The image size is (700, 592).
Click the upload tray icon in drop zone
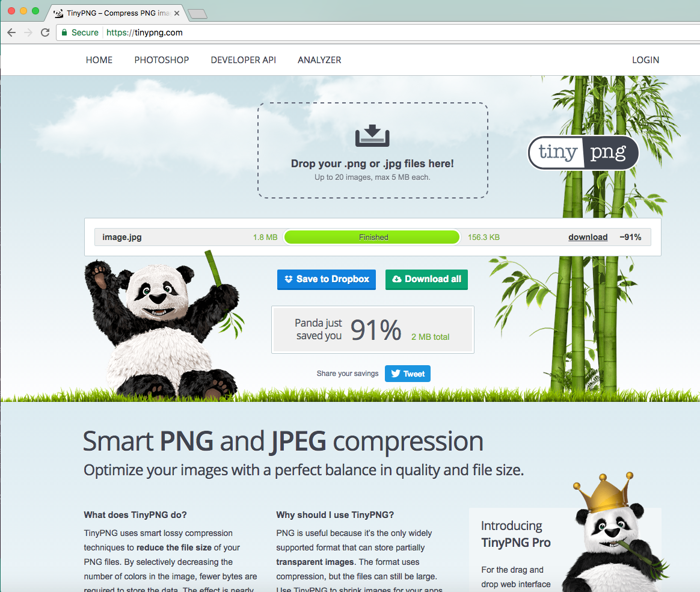tap(372, 136)
